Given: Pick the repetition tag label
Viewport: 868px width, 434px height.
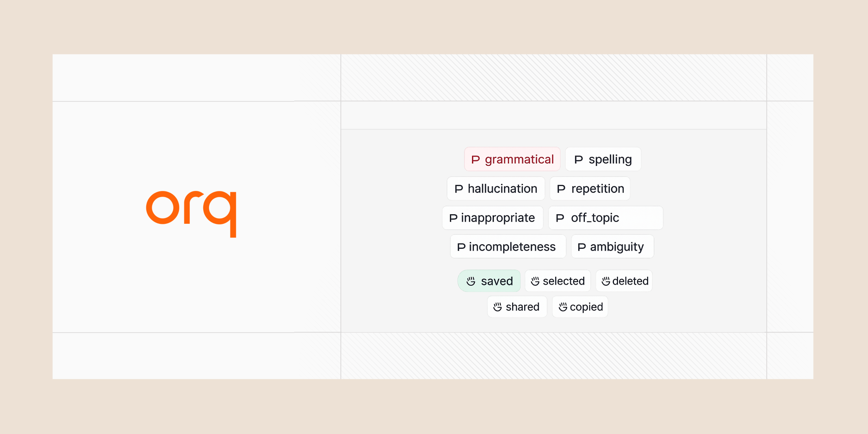Looking at the screenshot, I should tap(598, 189).
